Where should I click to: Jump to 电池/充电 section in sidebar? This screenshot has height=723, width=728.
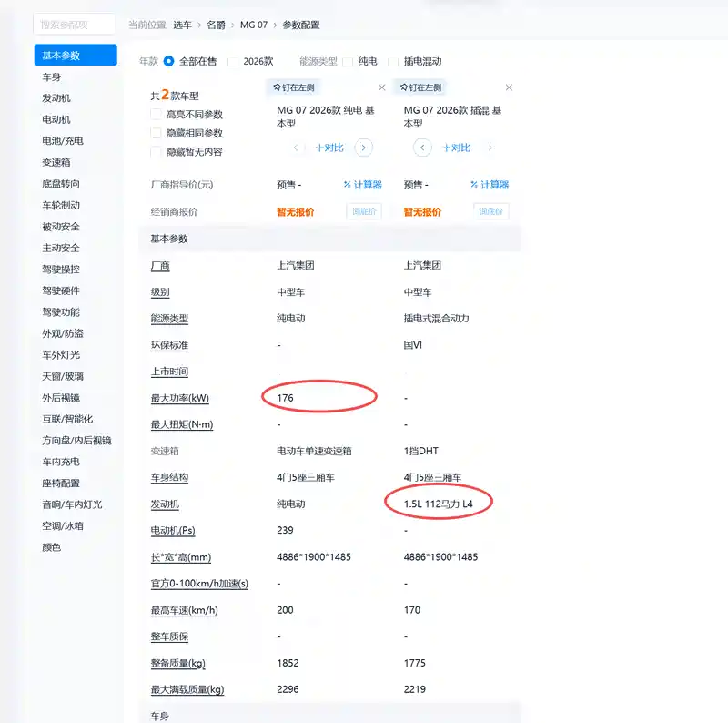click(x=63, y=141)
